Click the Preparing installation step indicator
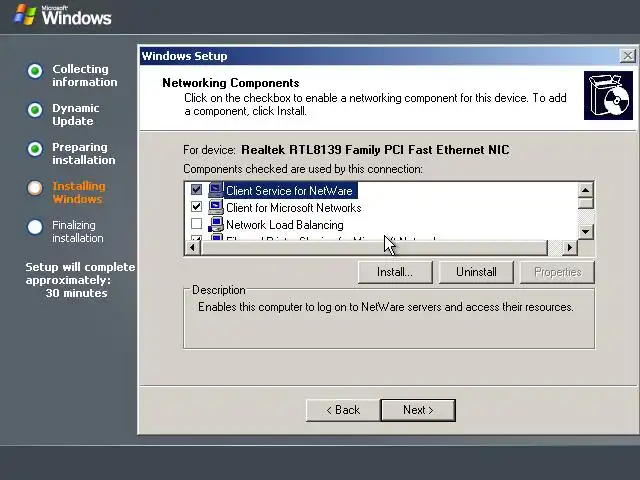The height and width of the screenshot is (480, 640). click(x=35, y=149)
